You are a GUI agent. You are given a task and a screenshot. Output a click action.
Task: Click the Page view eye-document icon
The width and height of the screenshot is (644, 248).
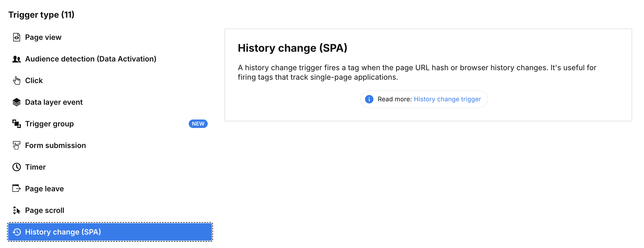(x=17, y=37)
